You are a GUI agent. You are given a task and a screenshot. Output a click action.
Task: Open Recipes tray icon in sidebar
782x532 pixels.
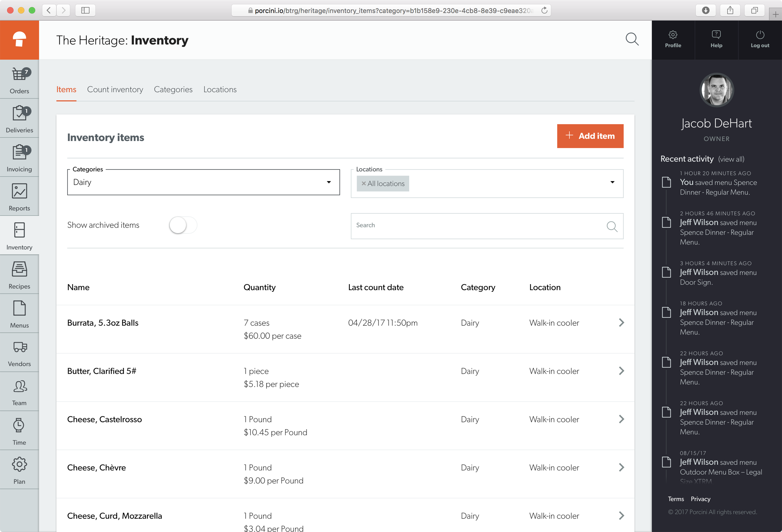[x=19, y=270]
